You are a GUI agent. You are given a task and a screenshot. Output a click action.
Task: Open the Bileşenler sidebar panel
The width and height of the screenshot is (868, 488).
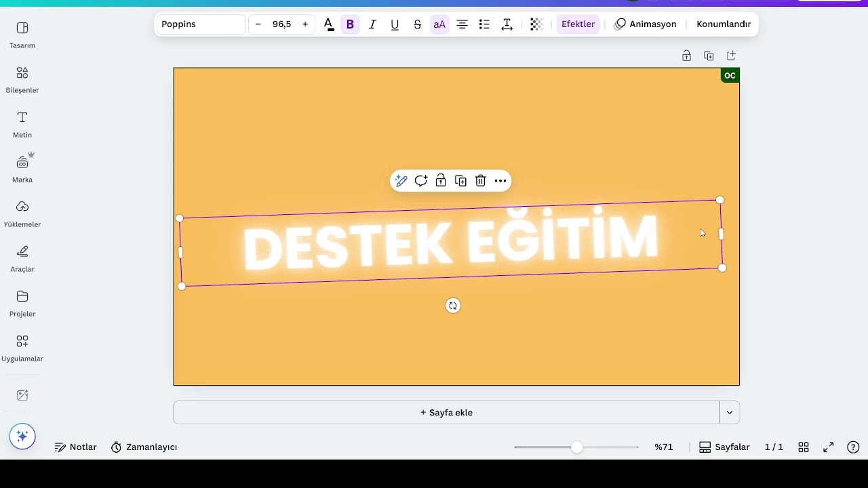click(x=22, y=80)
